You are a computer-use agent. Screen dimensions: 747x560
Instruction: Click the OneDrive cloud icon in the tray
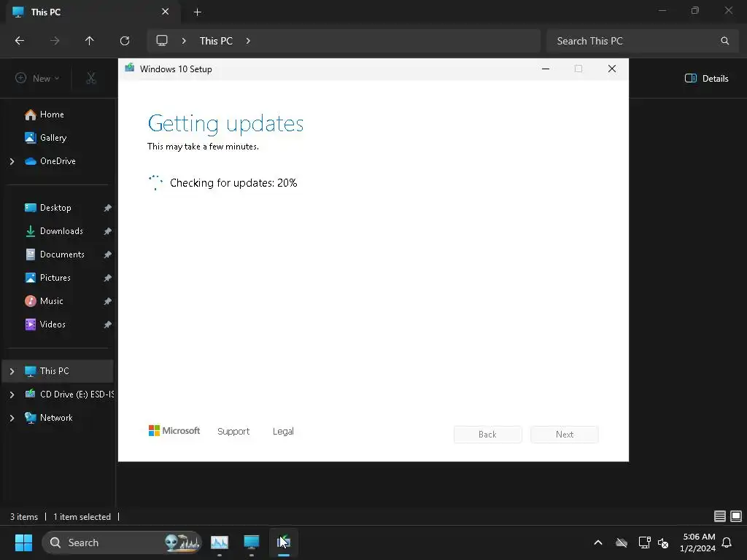(x=622, y=542)
